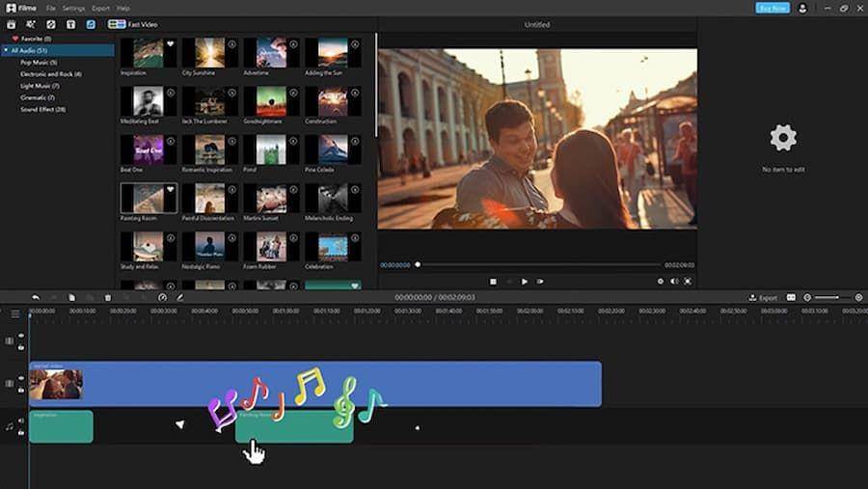Open the user account icon

point(802,9)
